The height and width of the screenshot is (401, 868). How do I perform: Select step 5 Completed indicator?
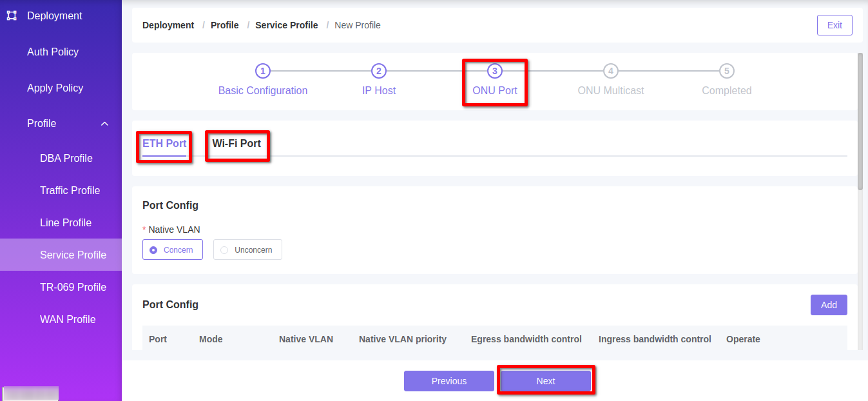[x=726, y=71]
